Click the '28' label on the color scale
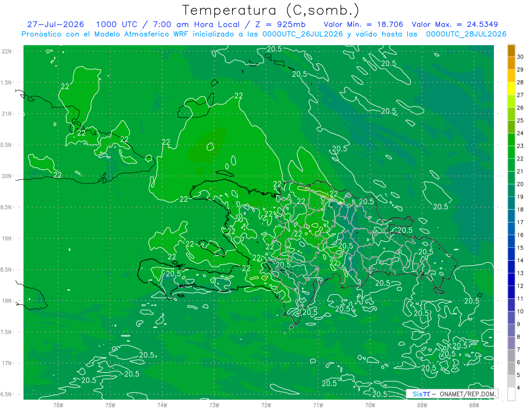This screenshot has width=532, height=411. [x=520, y=82]
